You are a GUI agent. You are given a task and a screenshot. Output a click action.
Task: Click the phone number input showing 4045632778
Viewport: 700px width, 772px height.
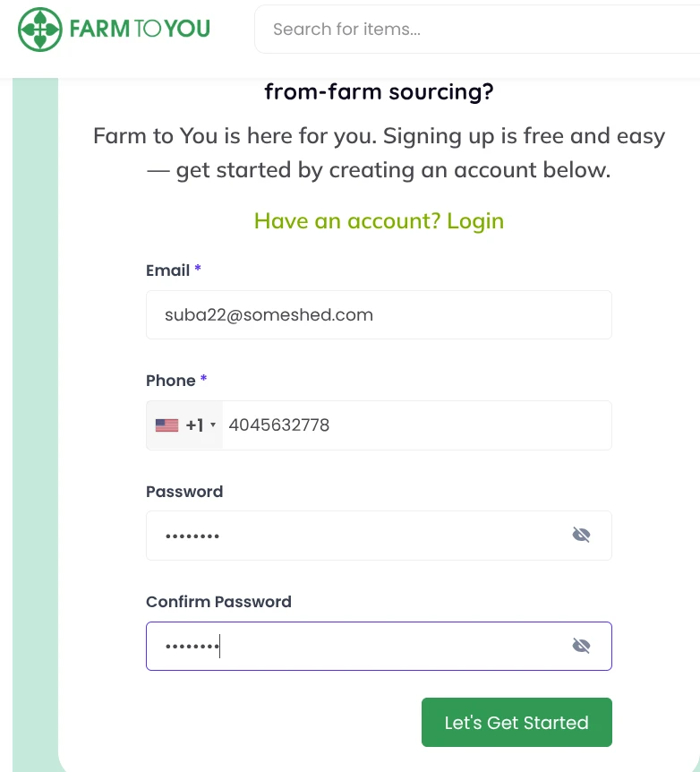pyautogui.click(x=412, y=425)
